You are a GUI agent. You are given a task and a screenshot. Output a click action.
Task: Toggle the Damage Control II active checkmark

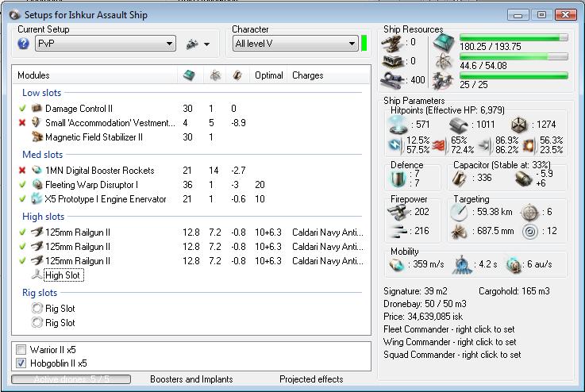tap(22, 108)
